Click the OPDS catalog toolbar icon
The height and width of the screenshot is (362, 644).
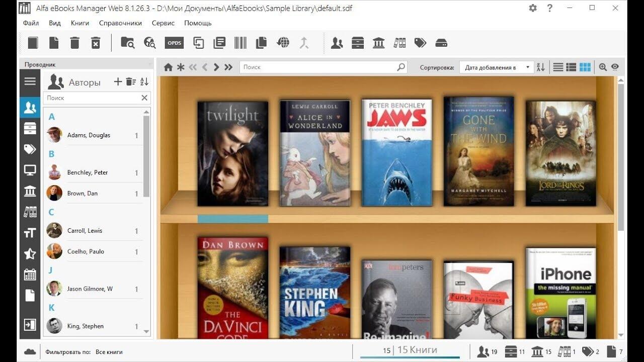[174, 43]
